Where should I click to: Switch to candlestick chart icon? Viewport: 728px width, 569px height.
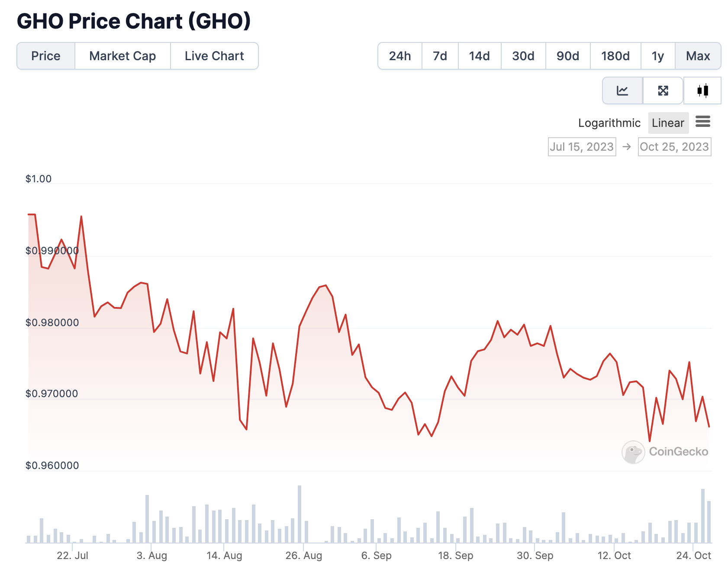click(x=702, y=91)
